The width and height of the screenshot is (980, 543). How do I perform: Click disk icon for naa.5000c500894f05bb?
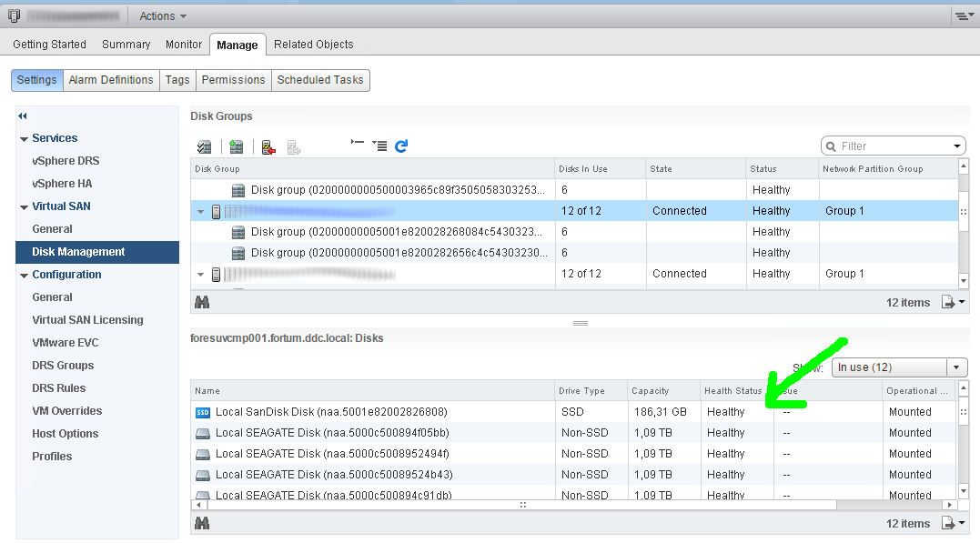[203, 433]
